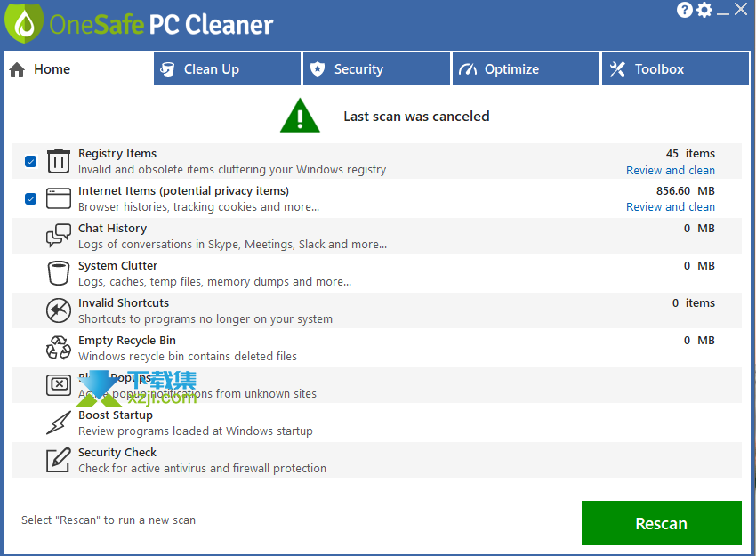Click the Internet Items browser window icon

pos(59,198)
